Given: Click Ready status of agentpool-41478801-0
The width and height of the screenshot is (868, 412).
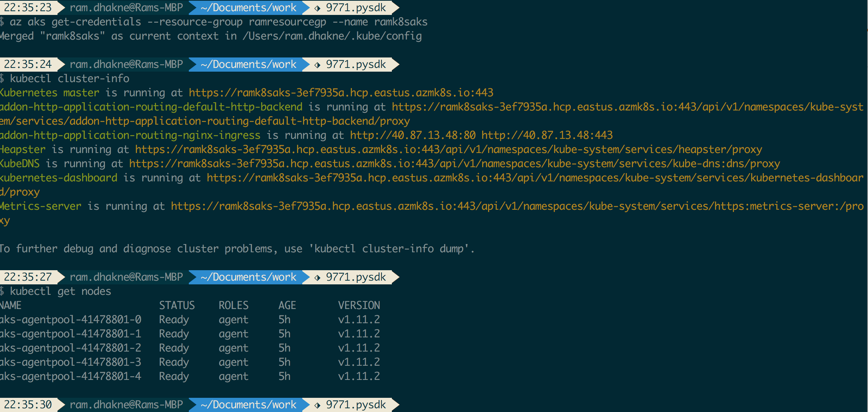Looking at the screenshot, I should [174, 320].
